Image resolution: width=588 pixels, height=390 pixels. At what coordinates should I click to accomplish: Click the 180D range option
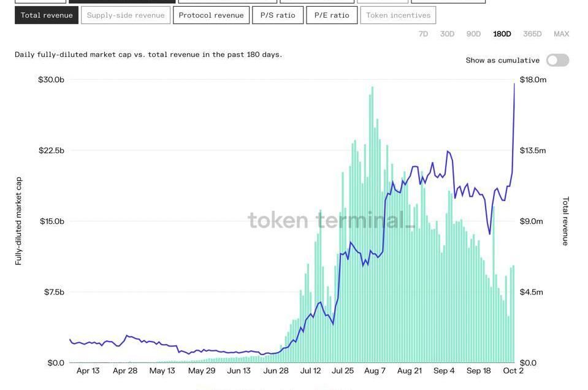pos(502,34)
